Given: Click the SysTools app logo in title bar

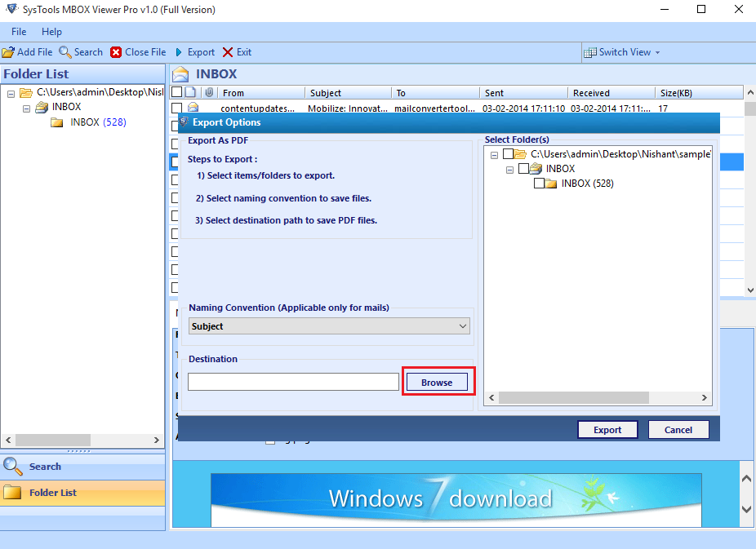Looking at the screenshot, I should [x=11, y=9].
